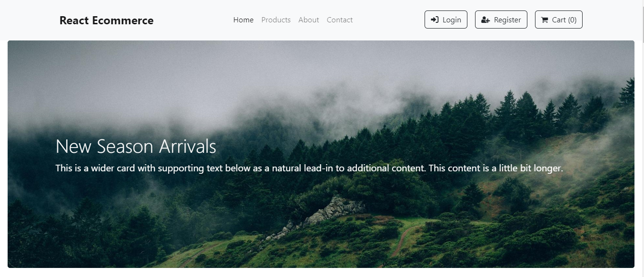
Task: Click the cart item count (0)
Action: 572,20
